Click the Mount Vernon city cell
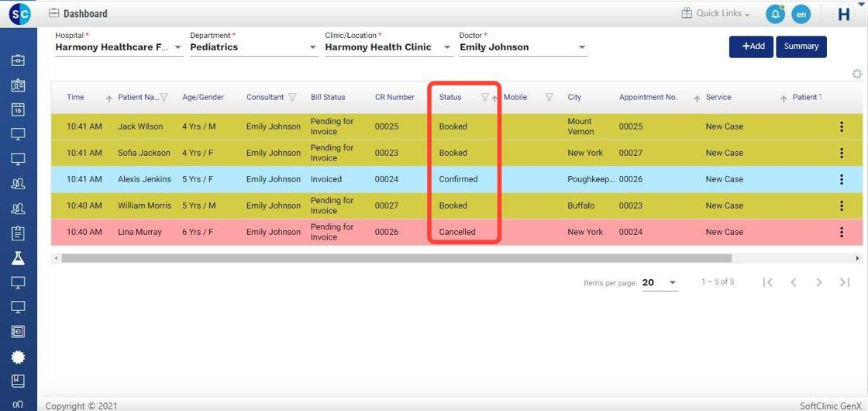The image size is (868, 411). click(x=580, y=126)
